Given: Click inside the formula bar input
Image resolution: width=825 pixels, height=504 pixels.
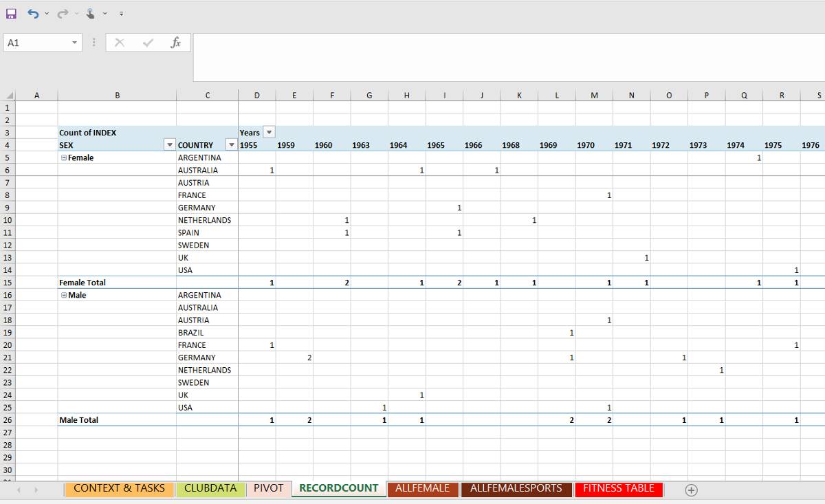Looking at the screenshot, I should tap(509, 57).
